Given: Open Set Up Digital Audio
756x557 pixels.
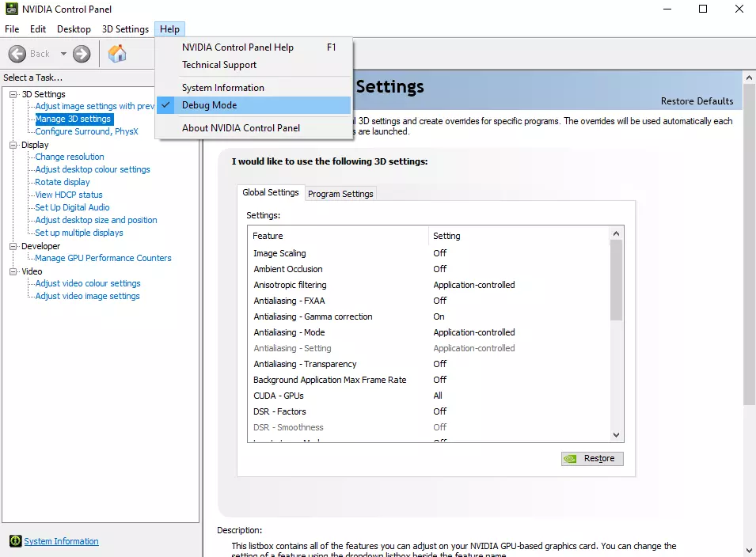Looking at the screenshot, I should (x=72, y=207).
